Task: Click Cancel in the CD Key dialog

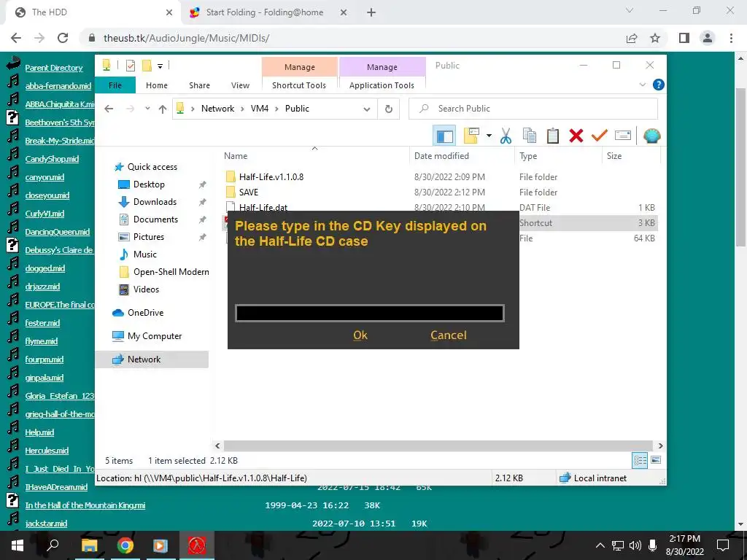Action: coord(449,335)
